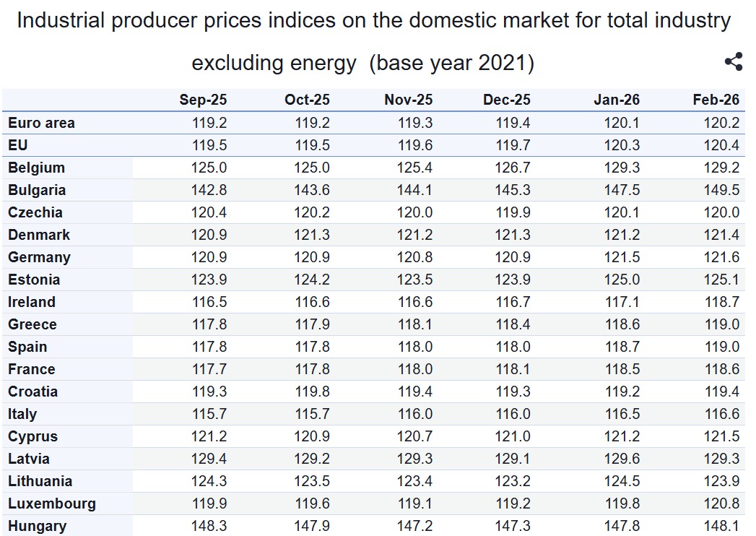The height and width of the screenshot is (536, 756).
Task: Select Hungary's Sep-25 value 148.3
Action: pos(209,526)
